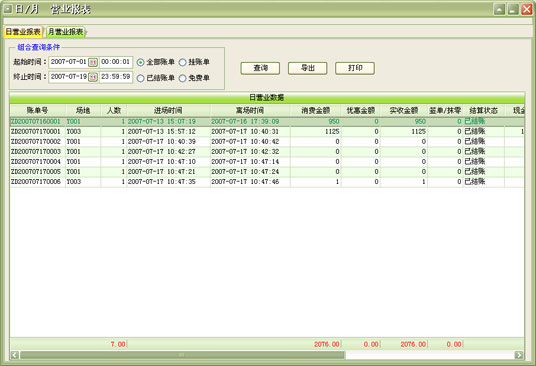Click the 打印 button
536x366 pixels.
pos(355,68)
